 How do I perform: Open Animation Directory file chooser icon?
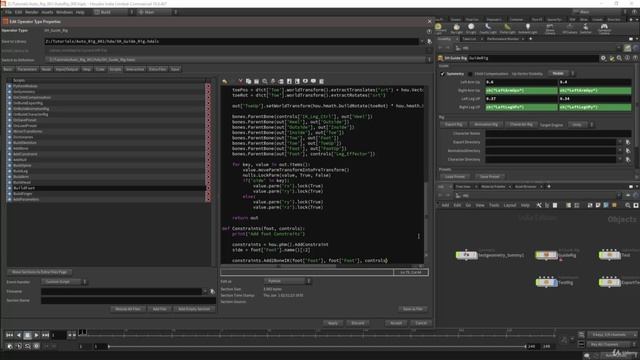coord(628,151)
